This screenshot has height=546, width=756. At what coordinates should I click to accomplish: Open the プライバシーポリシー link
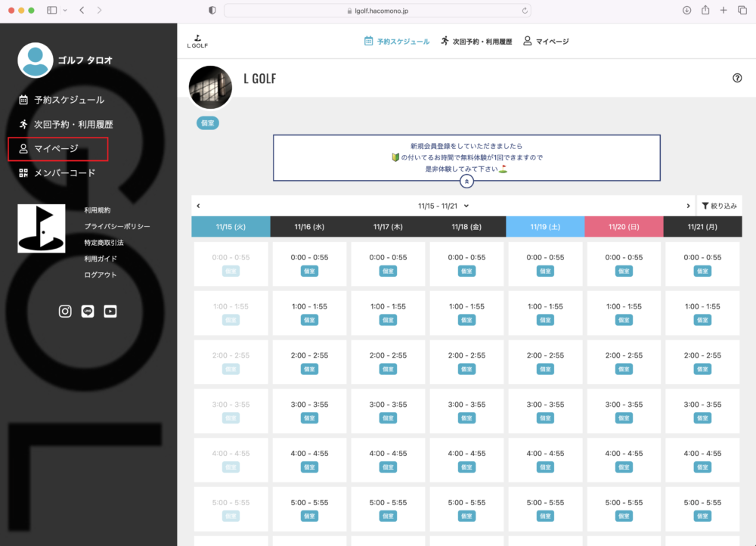tap(117, 226)
